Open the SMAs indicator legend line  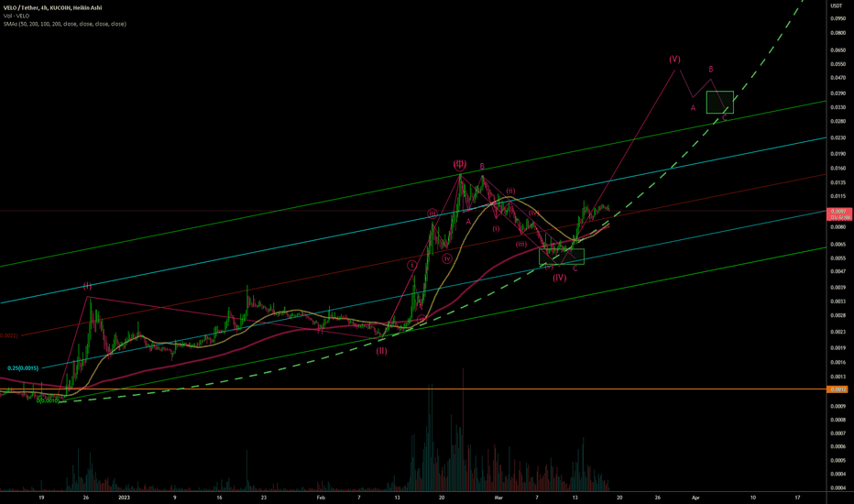coord(64,24)
